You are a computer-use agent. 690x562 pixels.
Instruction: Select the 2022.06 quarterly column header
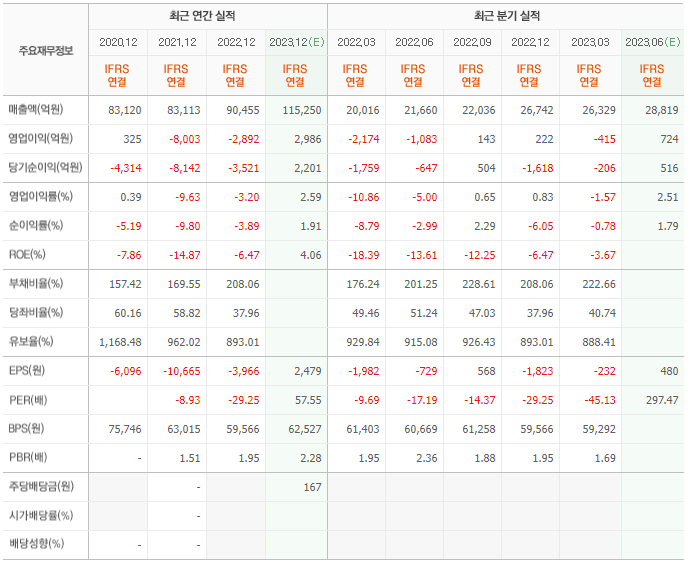(414, 42)
